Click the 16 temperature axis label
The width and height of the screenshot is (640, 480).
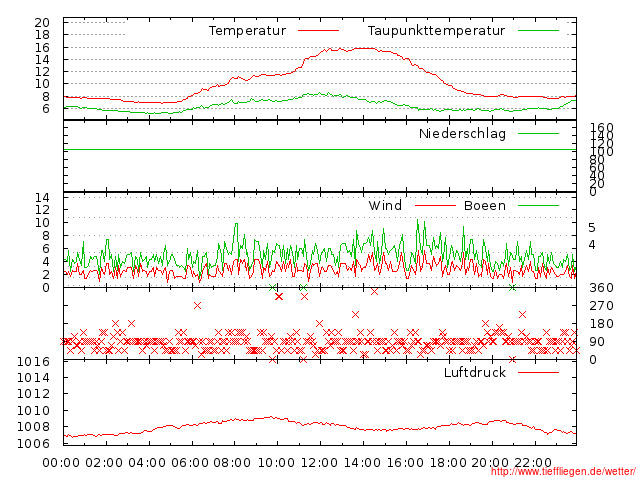(x=42, y=48)
